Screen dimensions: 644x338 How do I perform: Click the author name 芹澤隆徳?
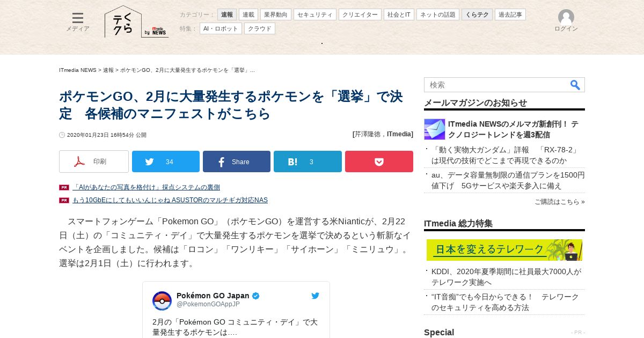[x=368, y=134]
